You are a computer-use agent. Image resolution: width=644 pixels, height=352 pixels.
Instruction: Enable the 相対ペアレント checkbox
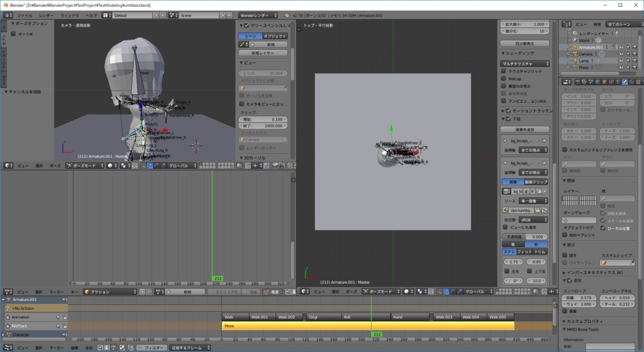(565, 235)
